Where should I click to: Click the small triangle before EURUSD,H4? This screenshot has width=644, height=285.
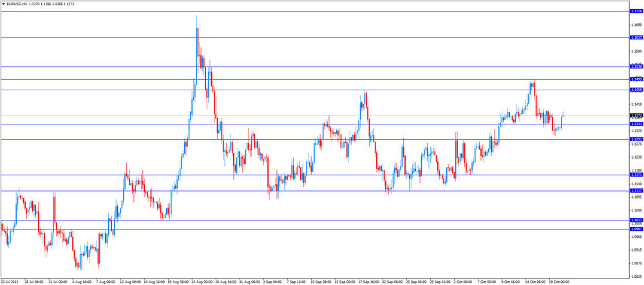click(4, 4)
